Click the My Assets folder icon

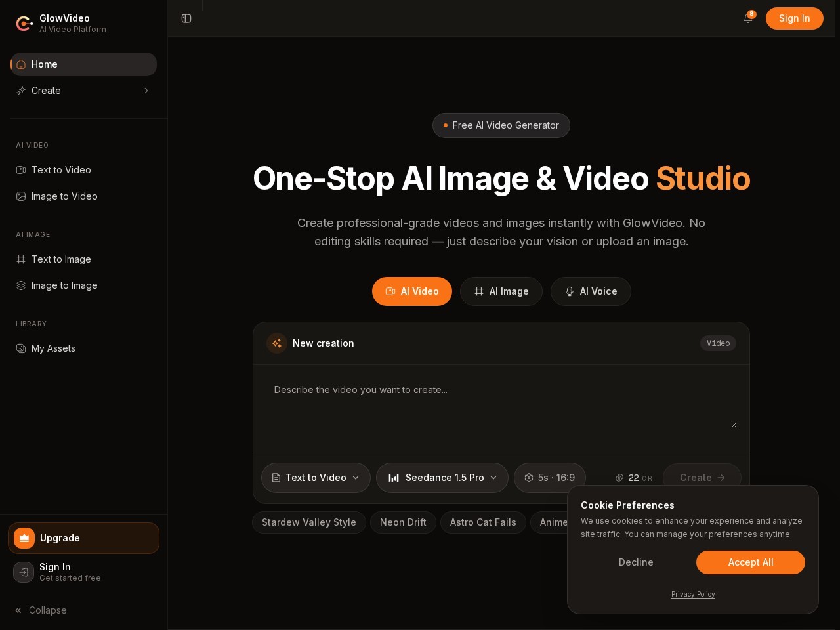pos(21,348)
